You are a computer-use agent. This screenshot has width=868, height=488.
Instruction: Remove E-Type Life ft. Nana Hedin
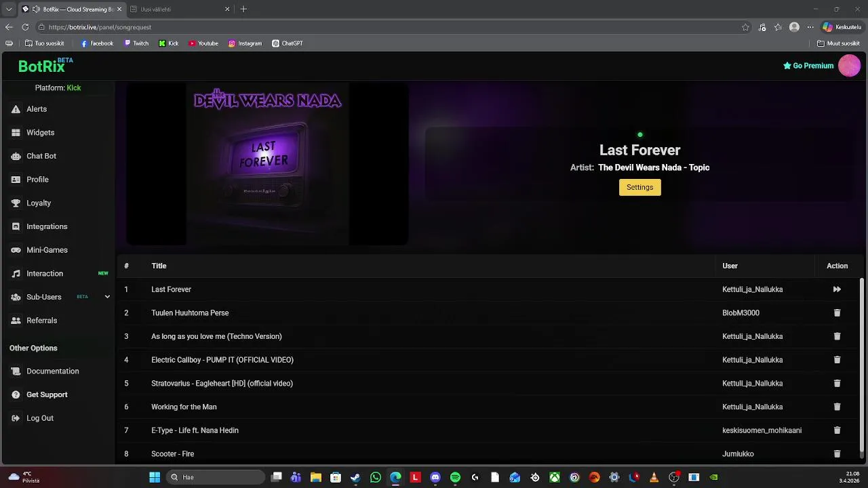click(x=837, y=430)
